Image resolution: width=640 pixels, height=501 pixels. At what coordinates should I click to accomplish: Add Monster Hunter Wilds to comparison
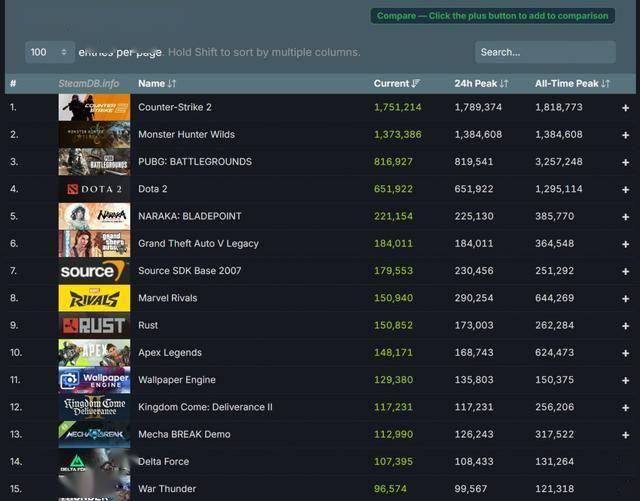point(625,134)
